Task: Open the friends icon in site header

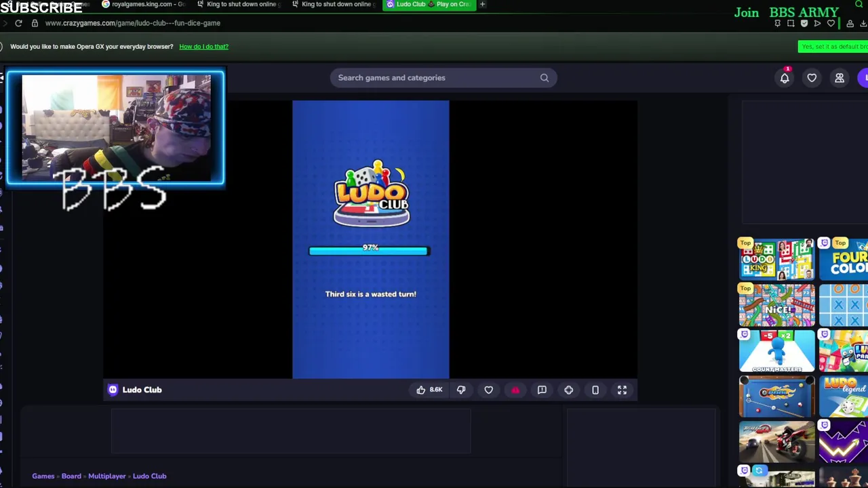Action: point(840,78)
